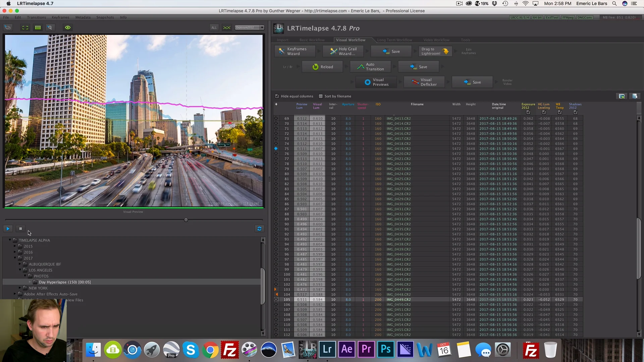
Task: Switch to the Video Workflow tab
Action: (436, 40)
